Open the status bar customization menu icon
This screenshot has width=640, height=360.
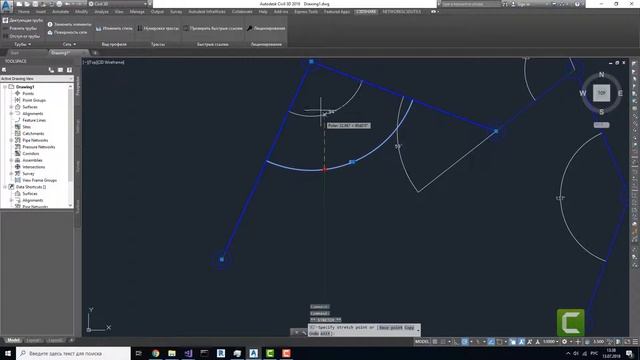(x=635, y=342)
